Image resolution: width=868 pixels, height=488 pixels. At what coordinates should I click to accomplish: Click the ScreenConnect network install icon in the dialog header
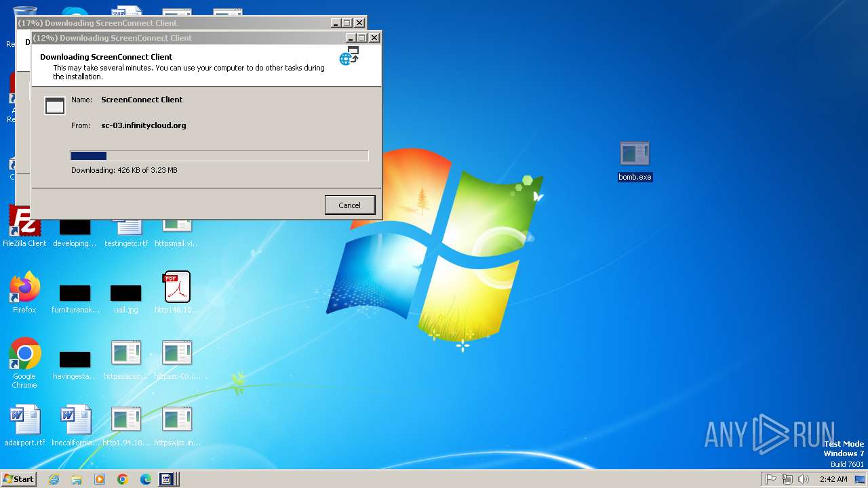click(349, 56)
